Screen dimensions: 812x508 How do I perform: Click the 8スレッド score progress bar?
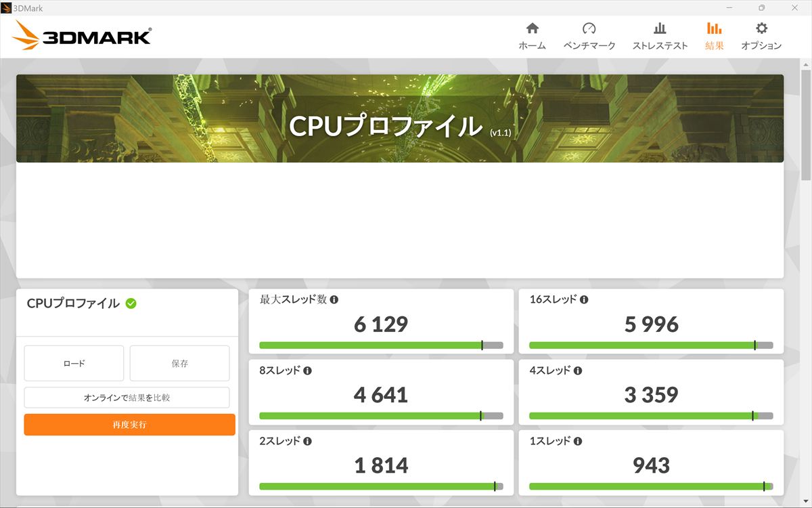tap(381, 416)
